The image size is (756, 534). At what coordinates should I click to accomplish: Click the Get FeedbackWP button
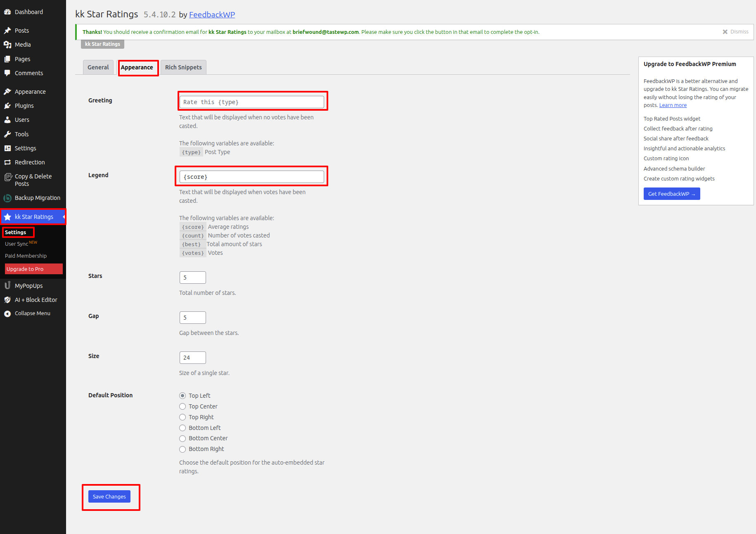[x=671, y=194]
